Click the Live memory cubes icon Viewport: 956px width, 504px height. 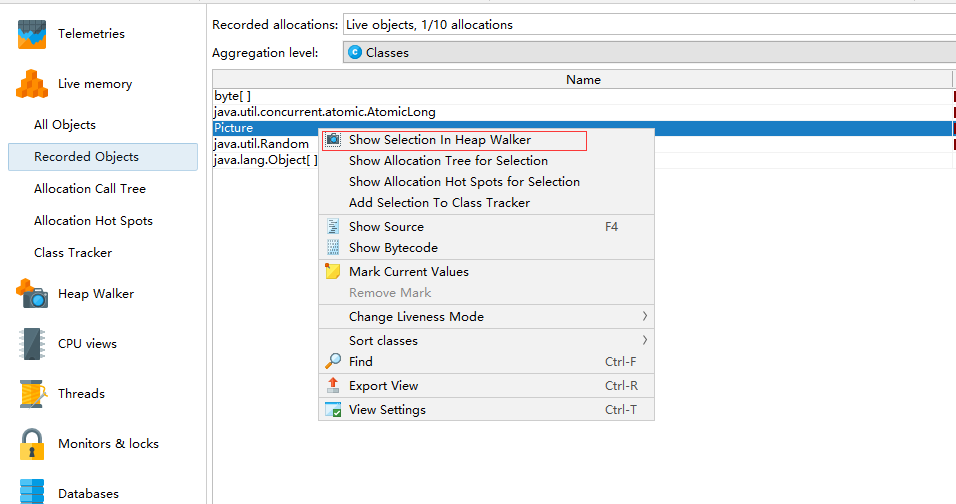coord(32,84)
